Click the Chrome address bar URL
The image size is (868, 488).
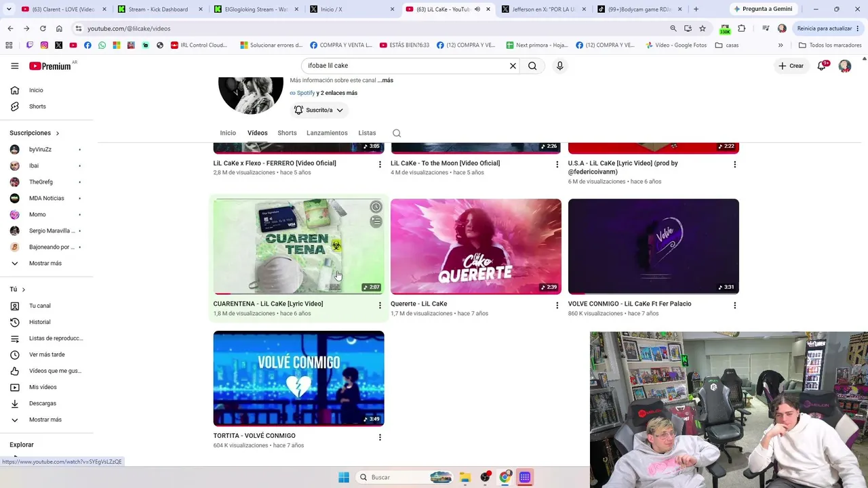click(129, 28)
